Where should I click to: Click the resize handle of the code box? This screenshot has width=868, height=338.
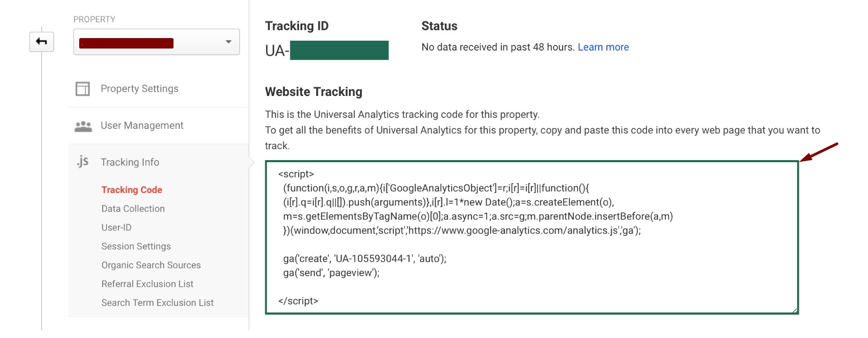point(795,310)
